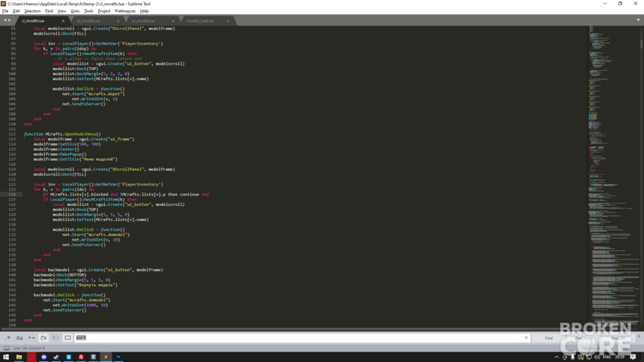The height and width of the screenshot is (362, 644).
Task: Click the Find All button
Action: [x=618, y=338]
